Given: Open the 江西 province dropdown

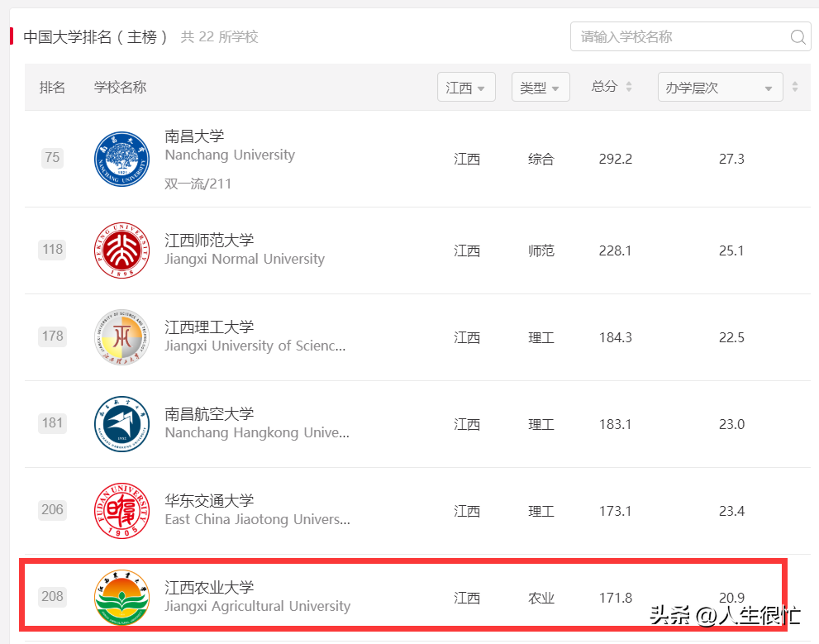Looking at the screenshot, I should pos(466,88).
